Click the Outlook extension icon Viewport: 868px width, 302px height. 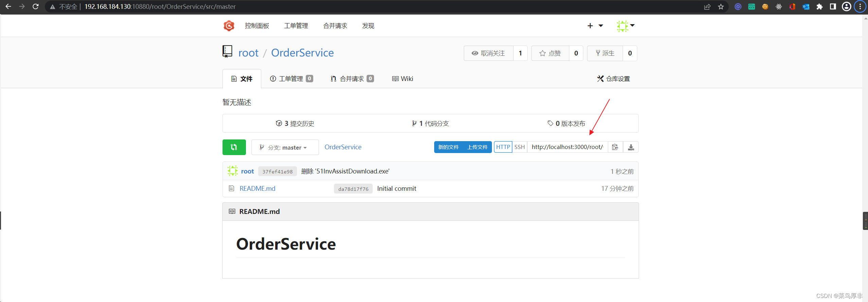[x=806, y=7]
